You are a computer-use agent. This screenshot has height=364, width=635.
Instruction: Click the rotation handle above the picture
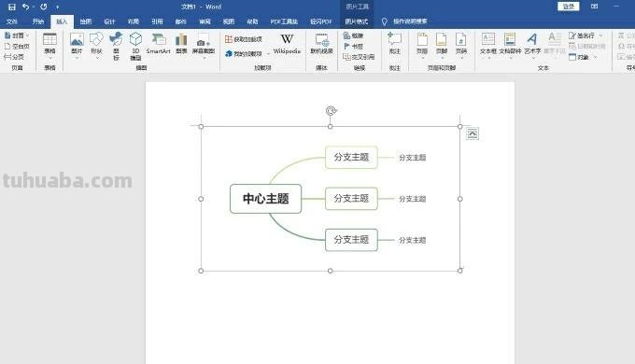tap(331, 110)
